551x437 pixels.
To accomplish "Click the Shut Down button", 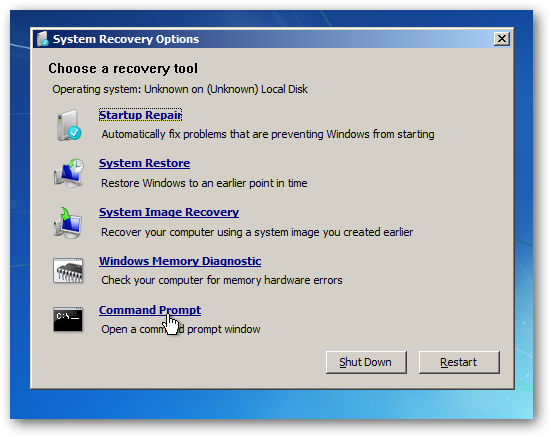I will [x=366, y=362].
